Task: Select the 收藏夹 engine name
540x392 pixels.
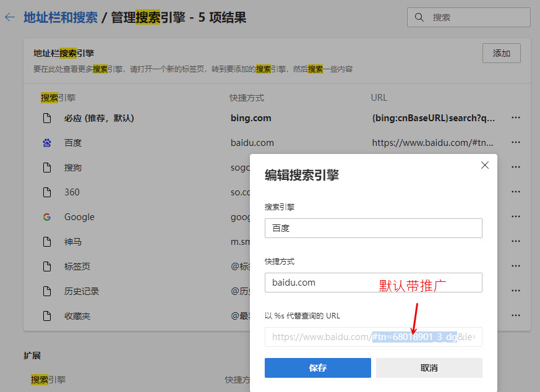Action: (77, 316)
